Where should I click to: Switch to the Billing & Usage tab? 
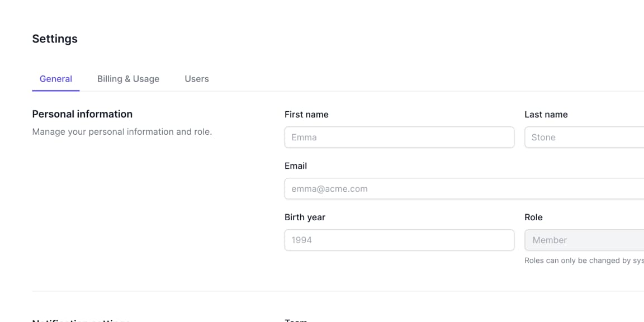[x=128, y=79]
